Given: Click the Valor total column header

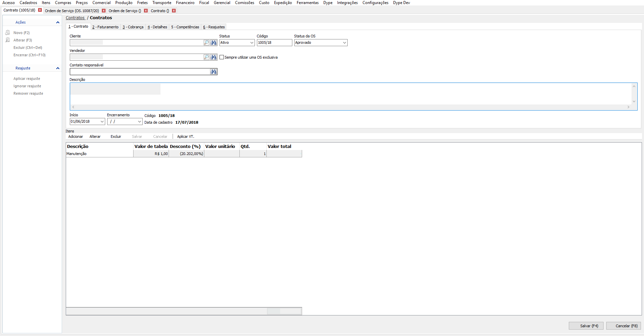Looking at the screenshot, I should click(284, 147).
